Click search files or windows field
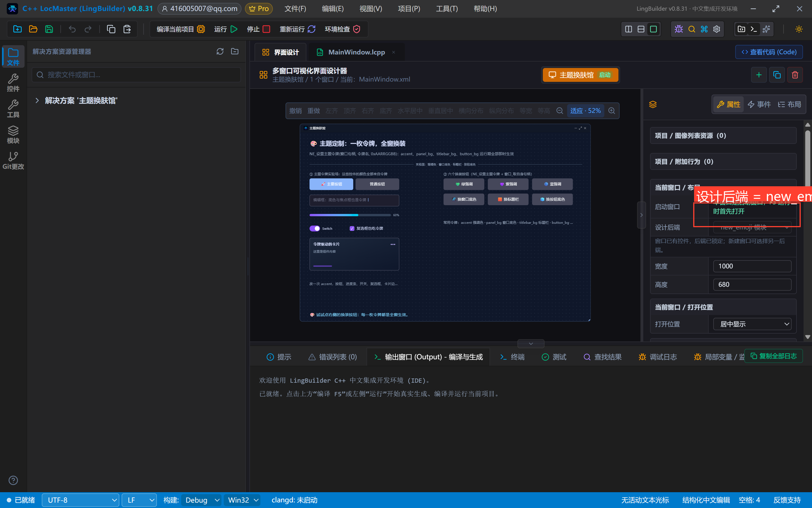 coord(136,75)
